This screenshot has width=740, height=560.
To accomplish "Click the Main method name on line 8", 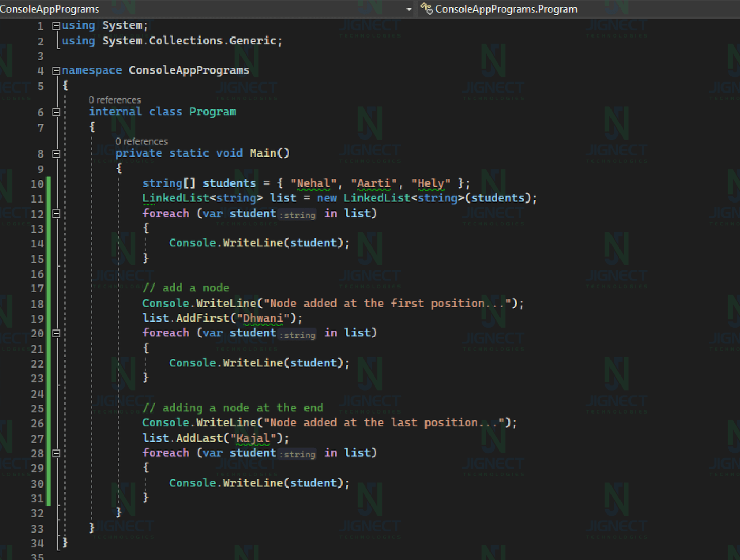I will coord(263,153).
